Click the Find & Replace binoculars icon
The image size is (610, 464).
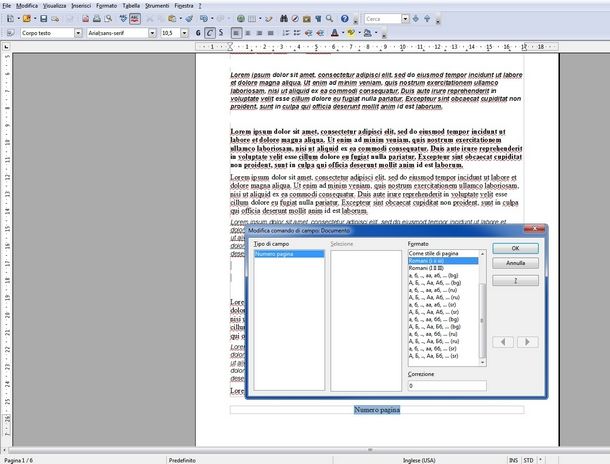point(284,18)
